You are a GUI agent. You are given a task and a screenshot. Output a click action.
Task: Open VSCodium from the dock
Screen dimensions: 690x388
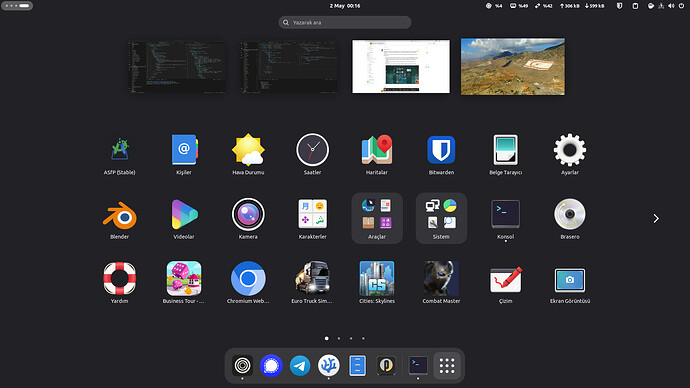pos(329,366)
